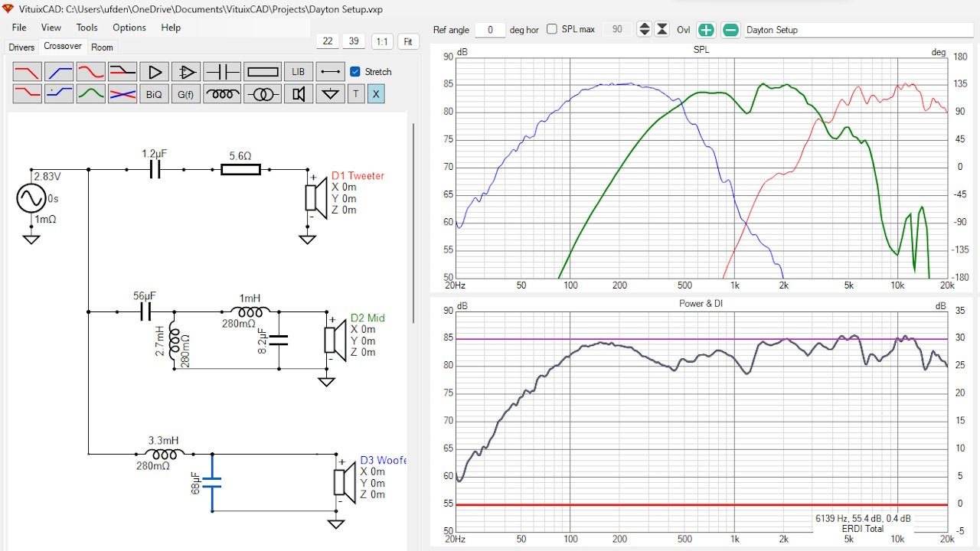Switch to the Drivers tab

pyautogui.click(x=21, y=47)
